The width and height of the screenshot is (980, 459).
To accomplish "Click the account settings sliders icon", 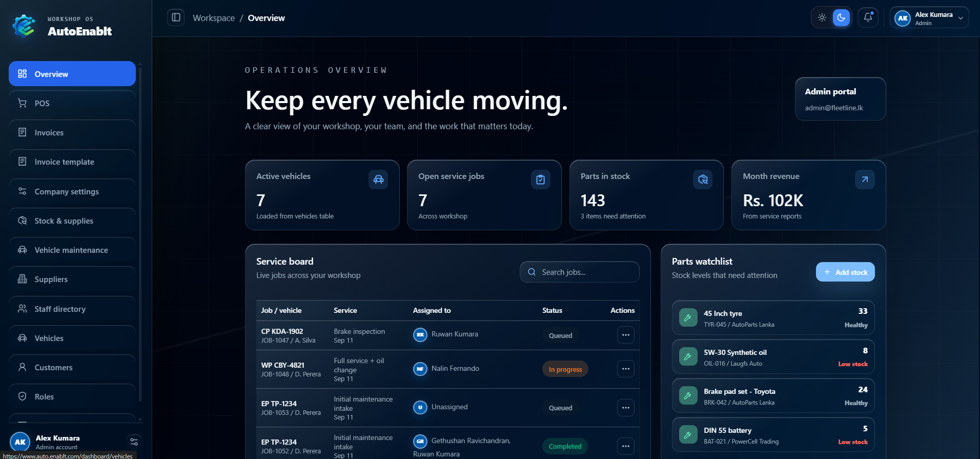I will [134, 442].
